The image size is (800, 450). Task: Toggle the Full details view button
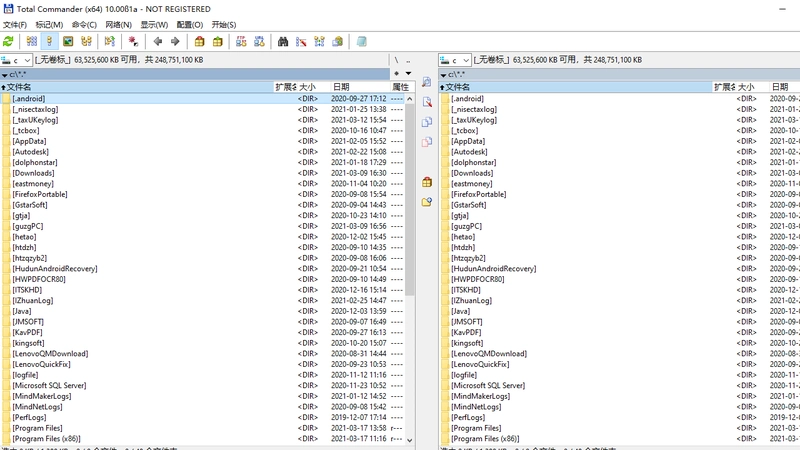(x=49, y=42)
